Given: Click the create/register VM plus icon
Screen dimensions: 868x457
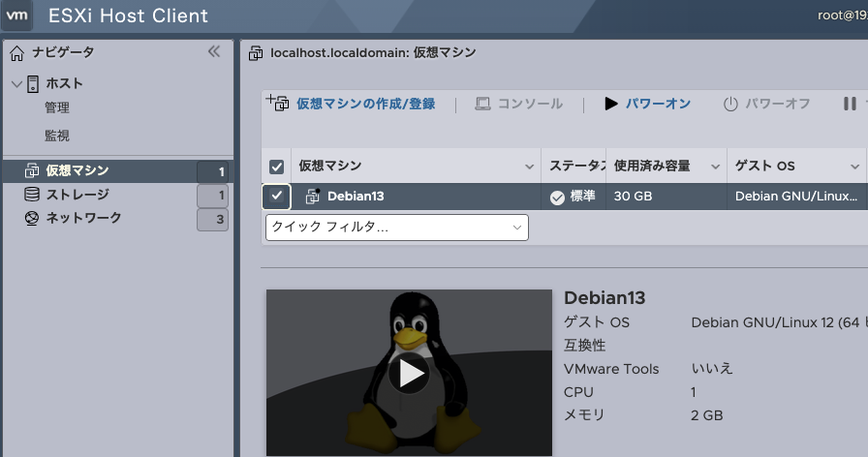Looking at the screenshot, I should click(277, 103).
